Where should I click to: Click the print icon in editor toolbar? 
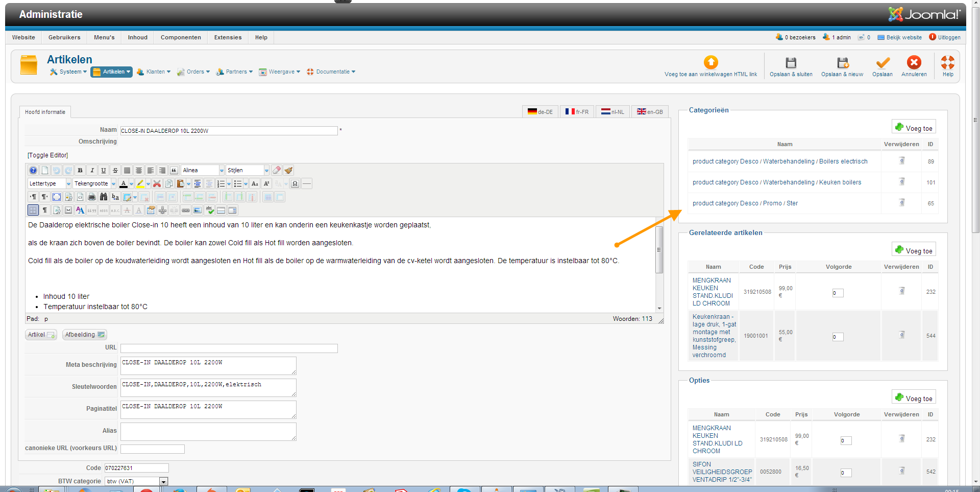tap(92, 197)
